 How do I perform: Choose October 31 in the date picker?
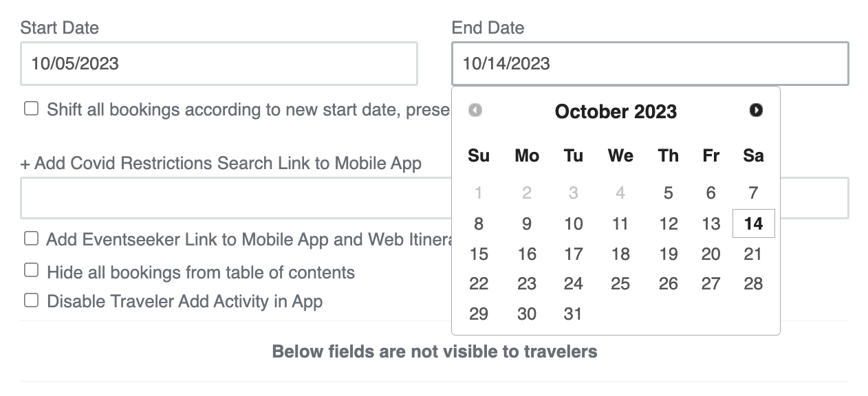(x=573, y=314)
